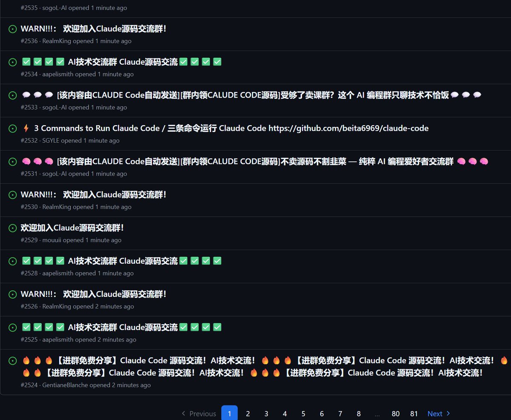Jump to last page 81
Screen dimensions: 511x420
(414, 414)
